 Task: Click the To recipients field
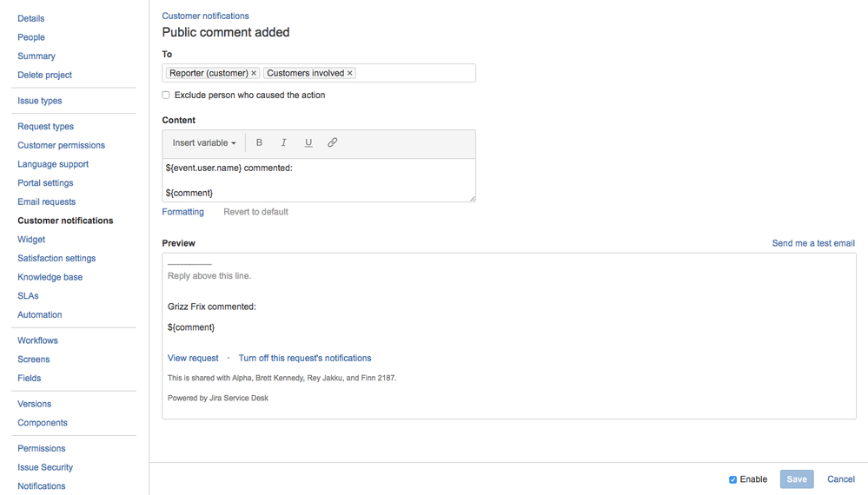click(414, 73)
